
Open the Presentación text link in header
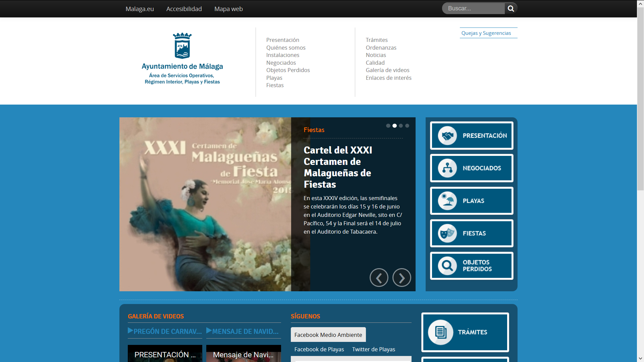282,40
